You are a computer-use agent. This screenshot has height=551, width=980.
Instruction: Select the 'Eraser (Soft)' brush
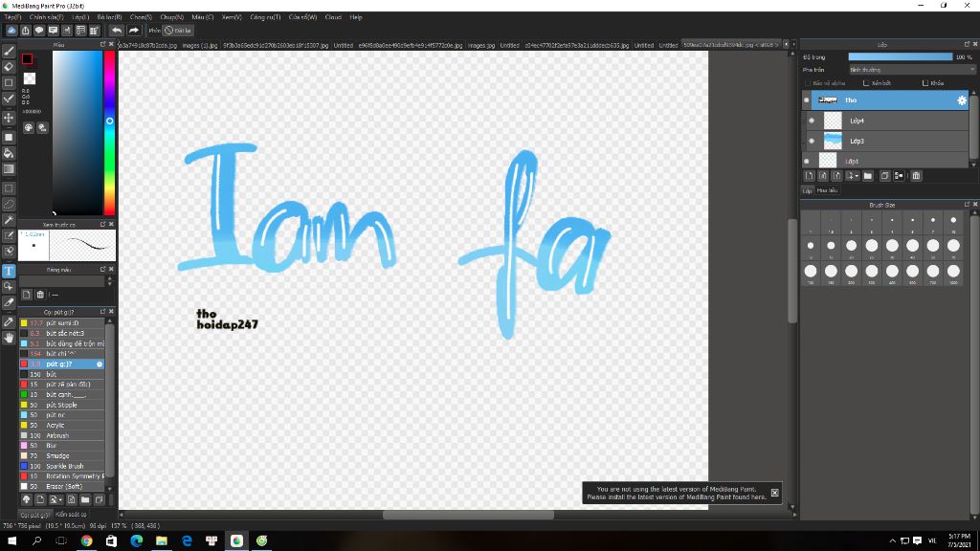click(62, 486)
